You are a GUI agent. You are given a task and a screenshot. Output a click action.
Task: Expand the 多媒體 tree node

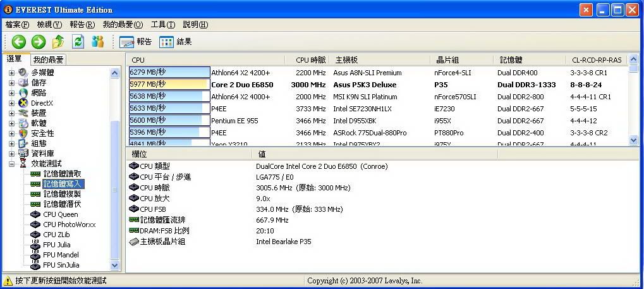click(11, 73)
